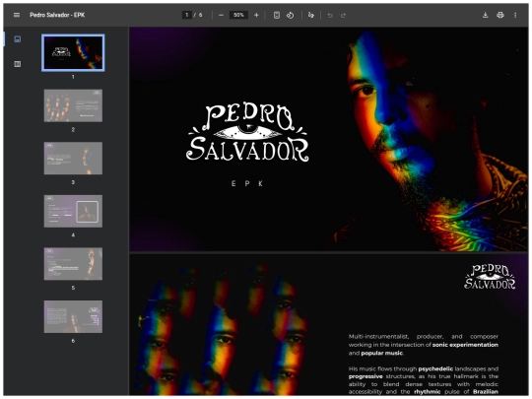
Task: Show thumbnail view in sidebar
Action: point(18,39)
